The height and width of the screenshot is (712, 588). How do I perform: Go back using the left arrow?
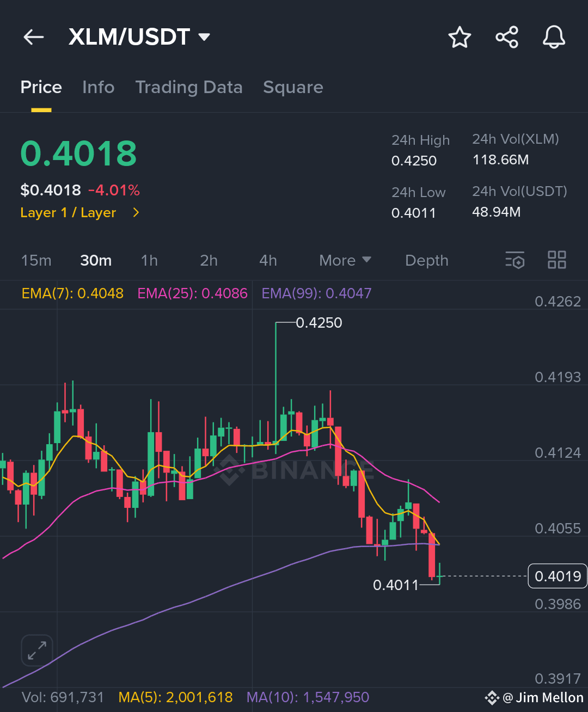33,37
